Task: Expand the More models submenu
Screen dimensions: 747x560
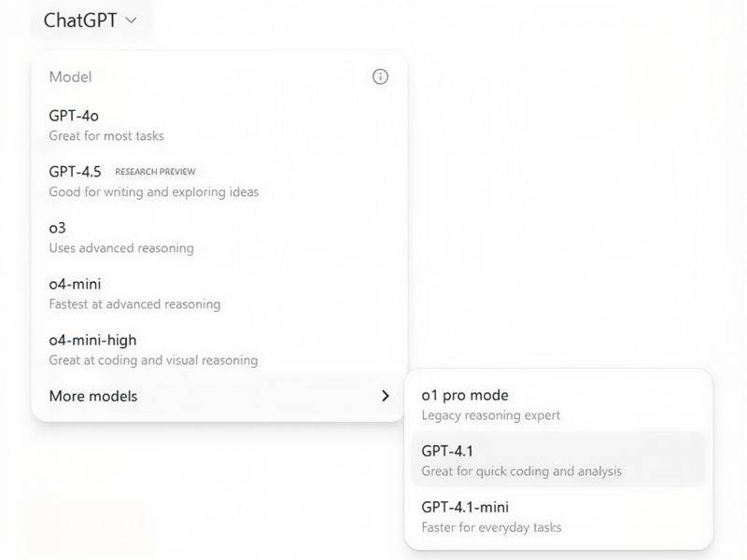Action: [x=93, y=396]
